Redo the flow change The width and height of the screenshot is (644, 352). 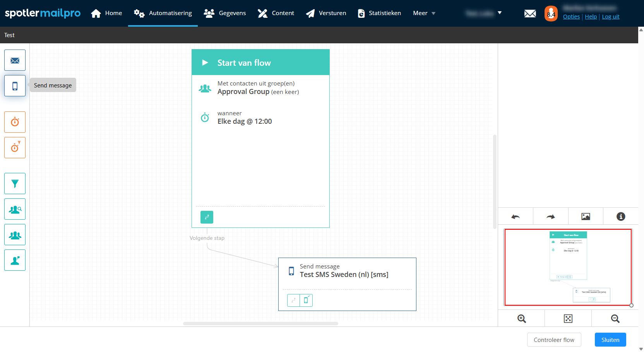551,217
